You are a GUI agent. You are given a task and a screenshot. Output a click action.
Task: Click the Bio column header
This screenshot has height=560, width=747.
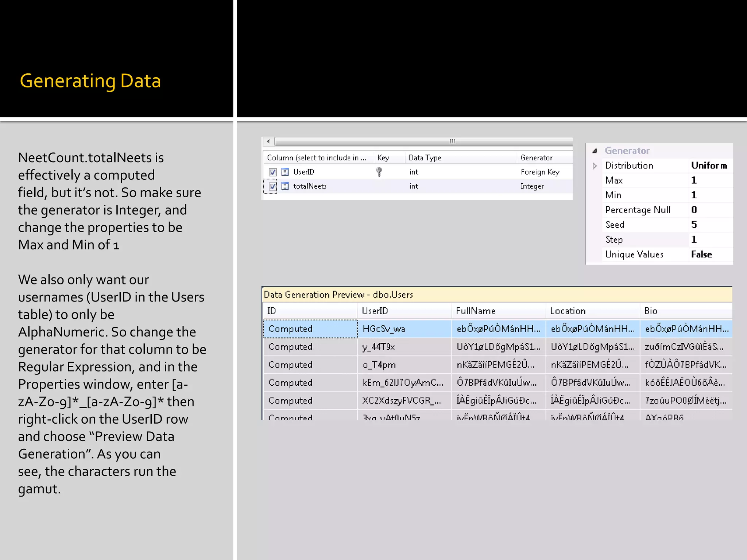[651, 311]
